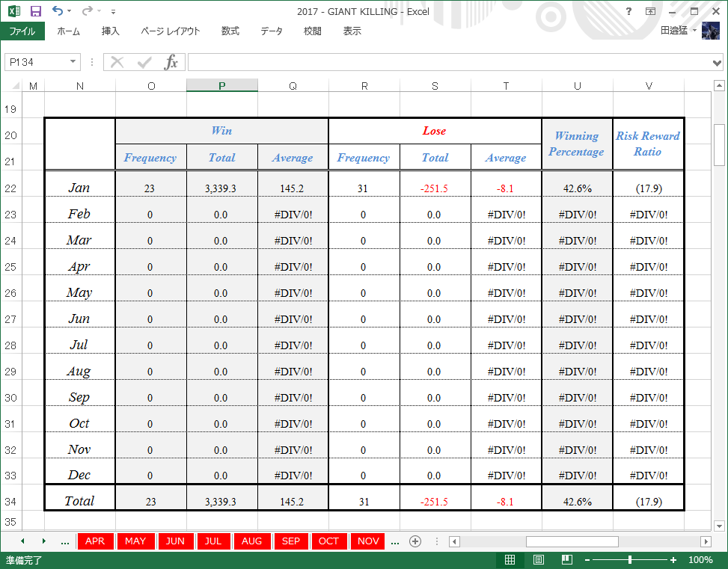Switch to Page Layout view icon

tap(539, 560)
